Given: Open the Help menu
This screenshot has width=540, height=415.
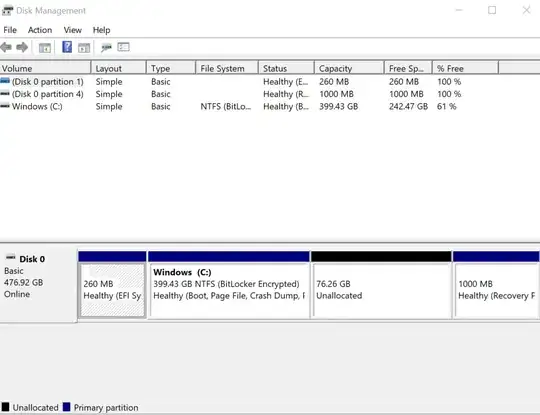Looking at the screenshot, I should tap(102, 30).
